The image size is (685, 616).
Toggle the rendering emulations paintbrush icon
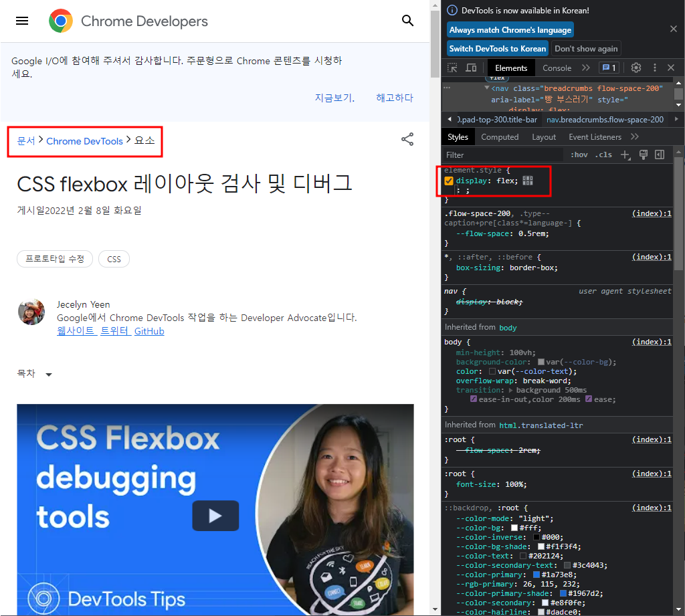pos(643,155)
